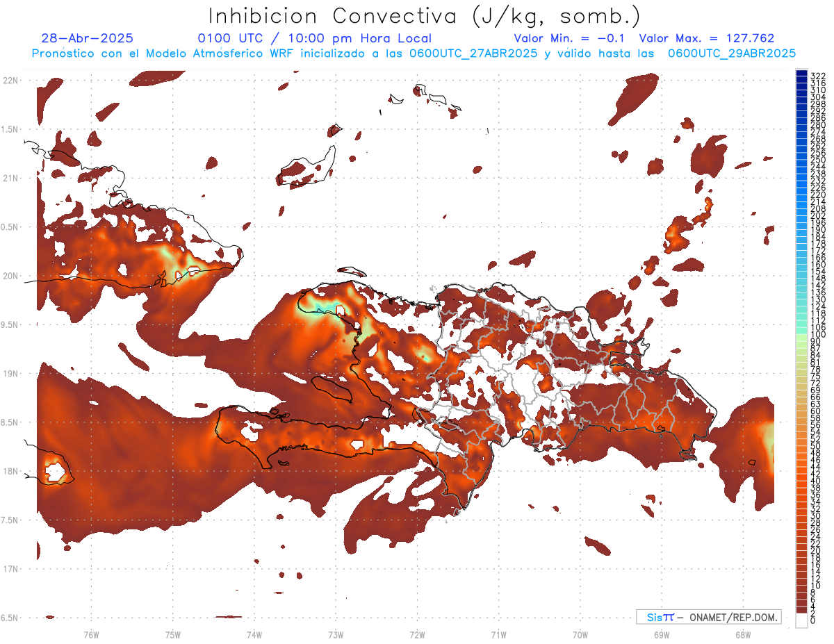
Task: Click the "71W" longitude label
Action: tap(498, 635)
